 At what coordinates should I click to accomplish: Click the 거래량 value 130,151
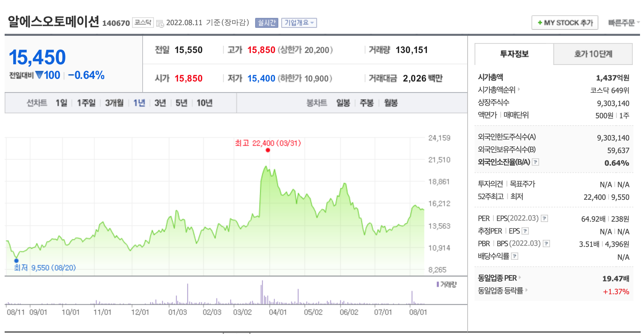(x=412, y=50)
